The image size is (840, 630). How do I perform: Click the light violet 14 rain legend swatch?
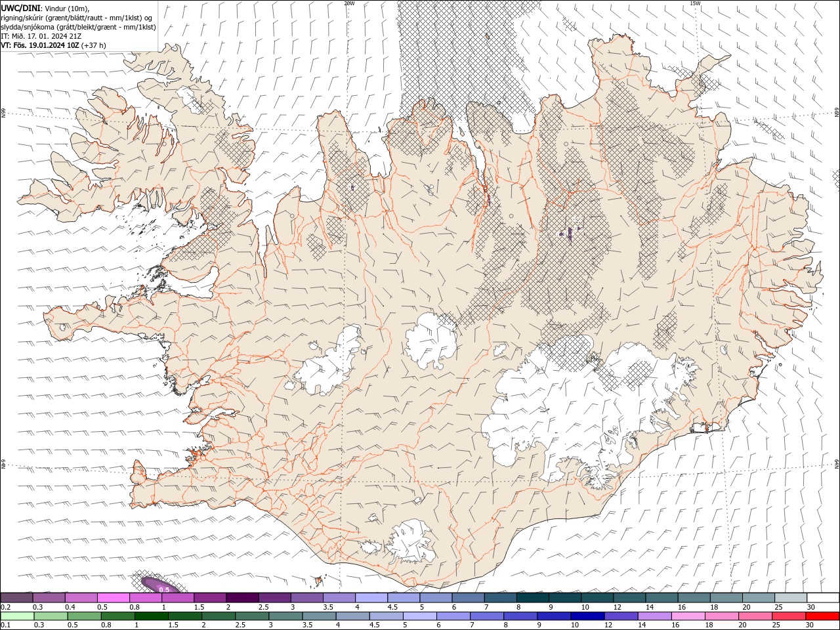click(654, 616)
